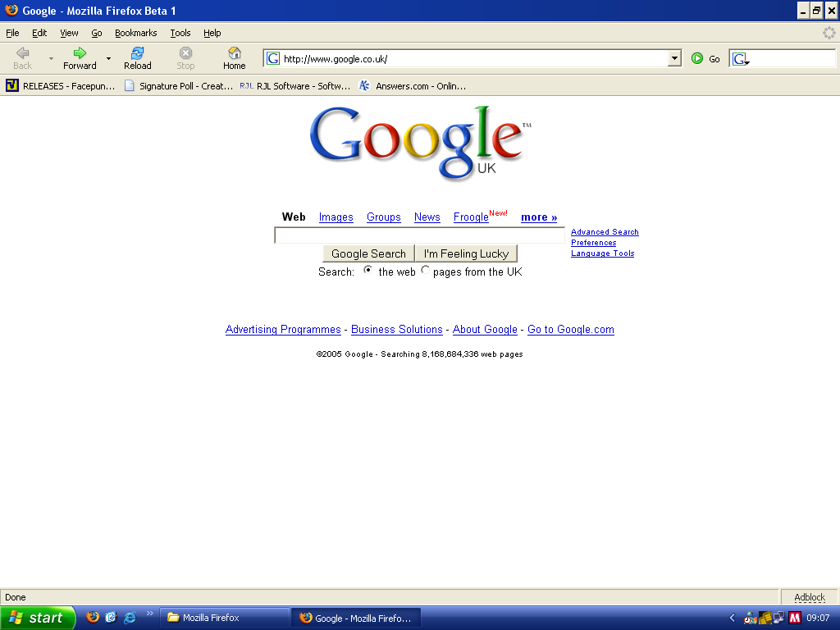Screen dimensions: 840x630
Task: Click the Web label above the search box
Action: click(294, 217)
